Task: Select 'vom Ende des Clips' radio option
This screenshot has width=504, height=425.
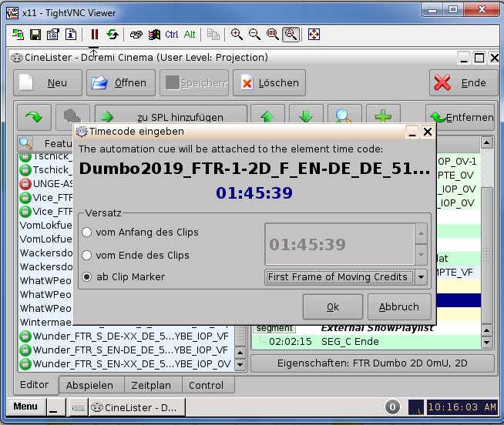Action: coord(87,255)
